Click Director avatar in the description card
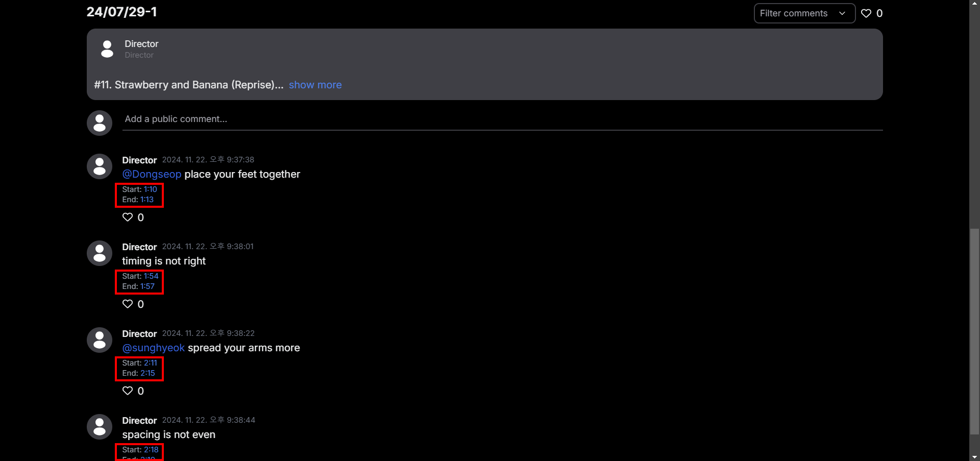Screen dimensions: 980x461 tap(107, 49)
